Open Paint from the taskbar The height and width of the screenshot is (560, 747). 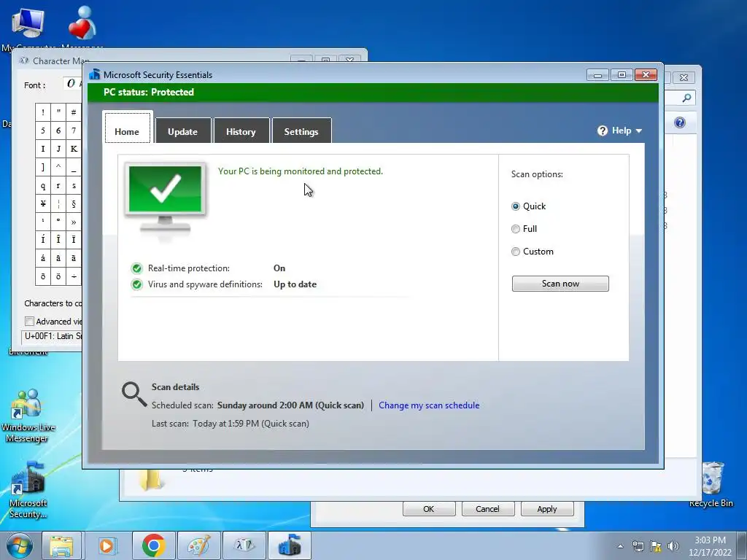pos(199,545)
